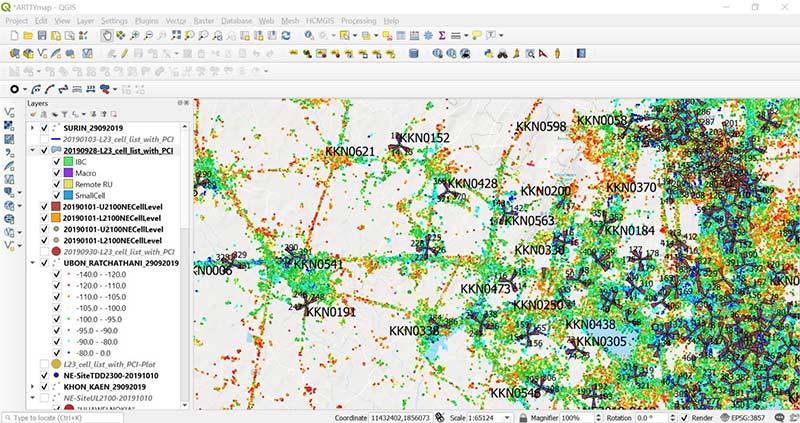
Task: Open the Processing menu
Action: point(359,21)
